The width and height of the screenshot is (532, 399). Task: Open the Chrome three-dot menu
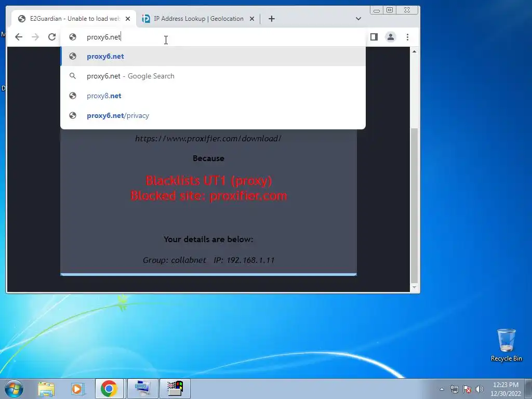coord(407,37)
